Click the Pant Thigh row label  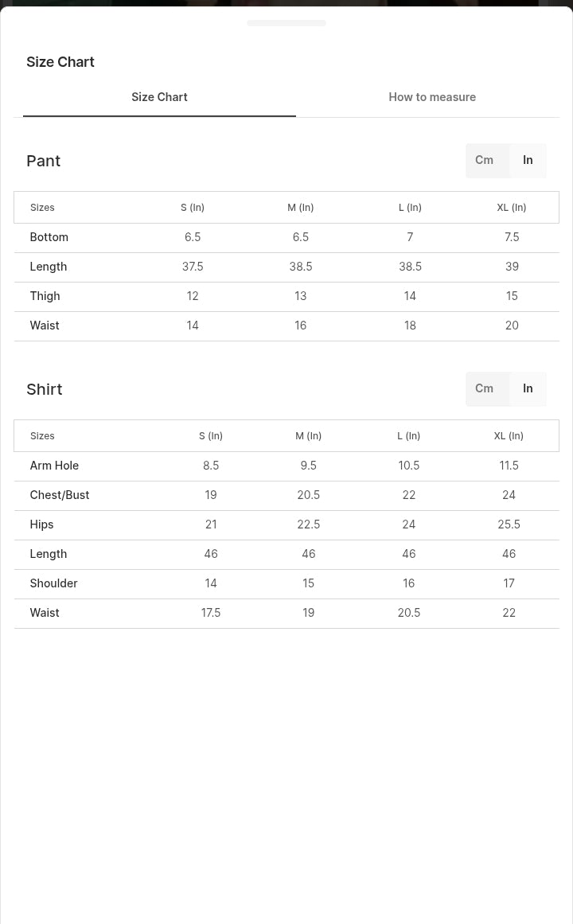pos(45,296)
